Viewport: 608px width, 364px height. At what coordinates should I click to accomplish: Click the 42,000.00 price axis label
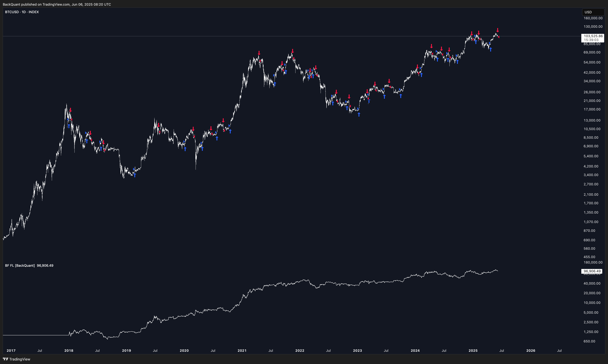tap(592, 72)
